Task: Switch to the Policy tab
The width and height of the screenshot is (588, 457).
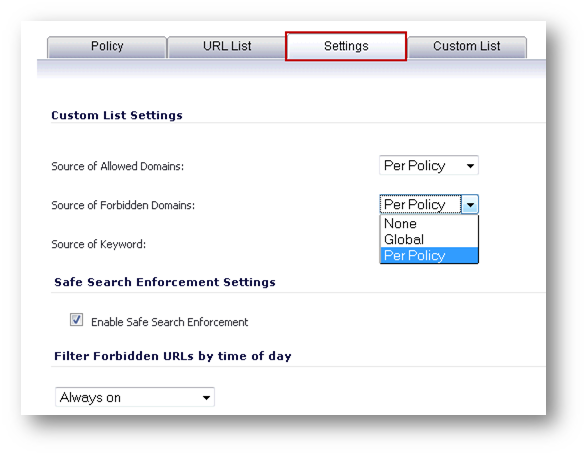Action: [107, 46]
